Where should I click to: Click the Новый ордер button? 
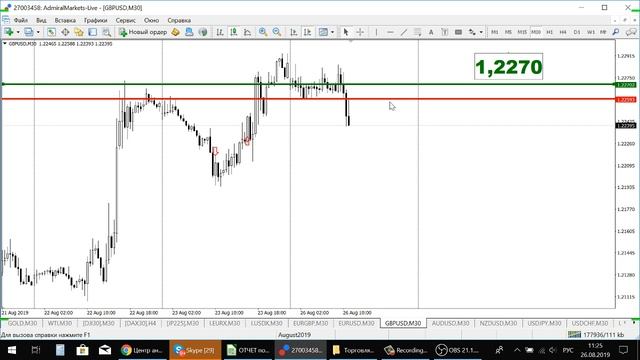(143, 32)
